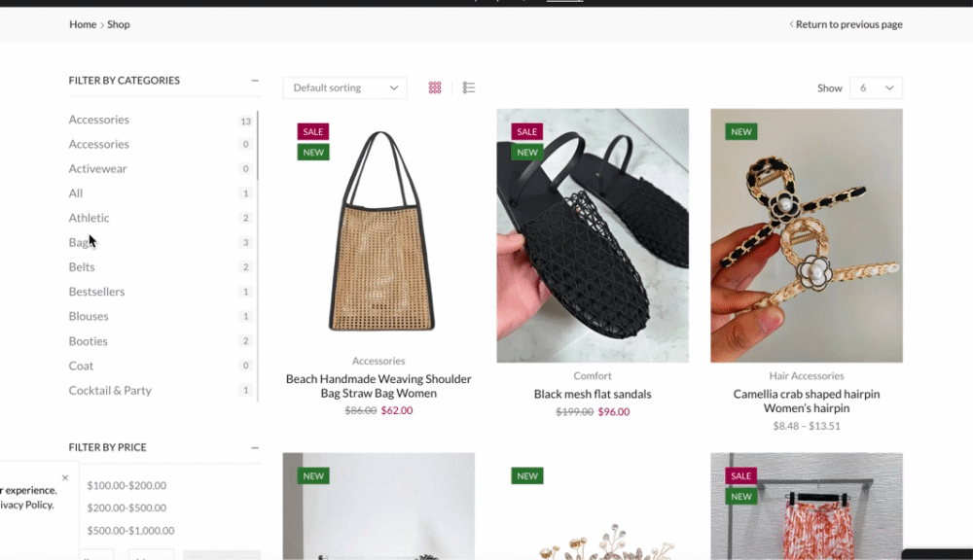This screenshot has width=973, height=560.
Task: Collapse the Filter by Price section
Action: tap(254, 448)
